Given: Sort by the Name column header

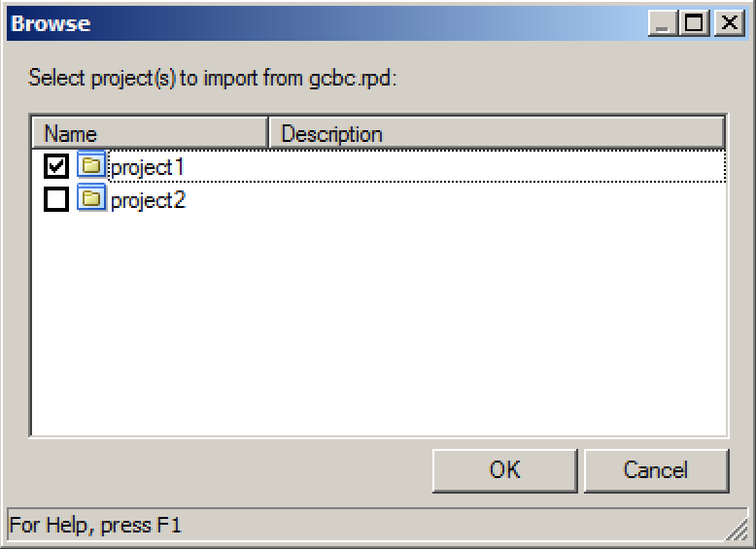Looking at the screenshot, I should [x=150, y=133].
